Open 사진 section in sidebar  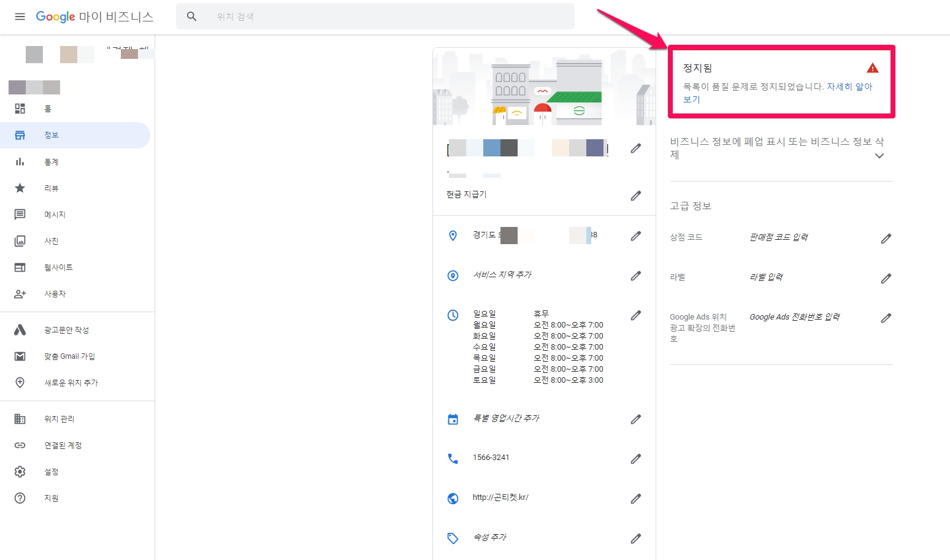52,241
